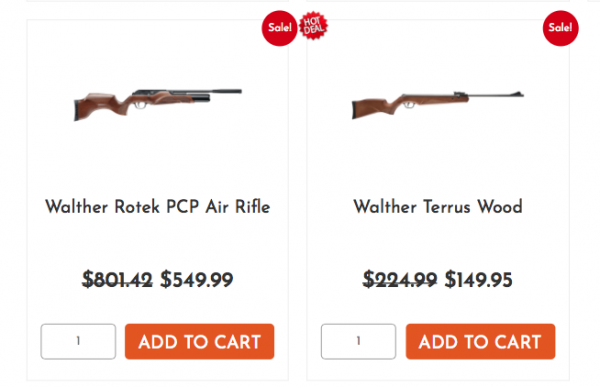The image size is (600, 387).
Task: Click the $549.99 sale price
Action: [x=197, y=279]
